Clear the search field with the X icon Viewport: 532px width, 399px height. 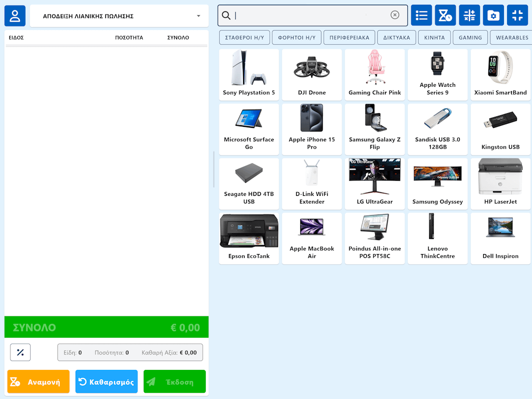(x=395, y=15)
